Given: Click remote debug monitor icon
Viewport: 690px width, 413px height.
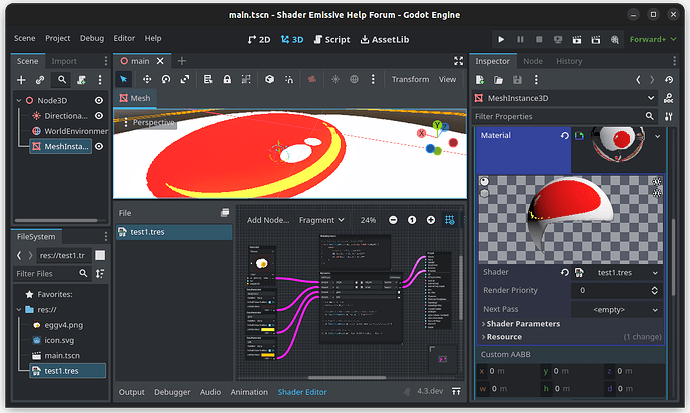Looking at the screenshot, I should point(558,40).
